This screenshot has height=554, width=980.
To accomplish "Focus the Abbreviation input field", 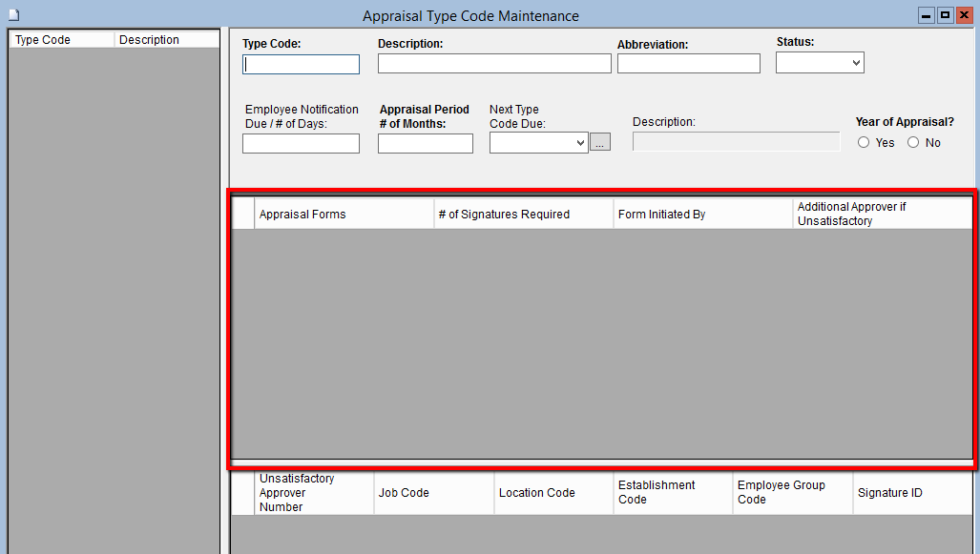I will pyautogui.click(x=688, y=64).
